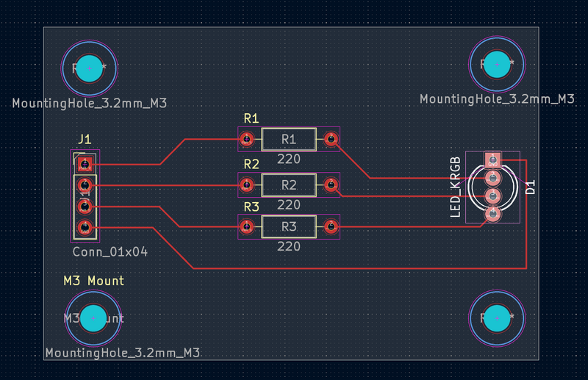
Task: Click the right pad of resistor R3
Action: 331,226
